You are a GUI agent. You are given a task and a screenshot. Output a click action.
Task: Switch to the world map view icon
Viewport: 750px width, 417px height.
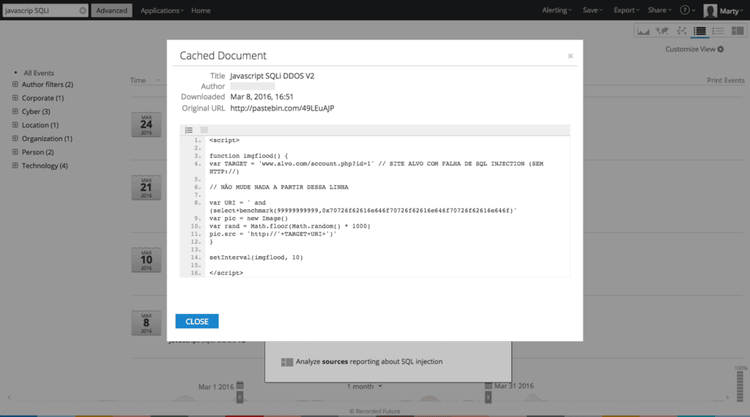[x=662, y=32]
